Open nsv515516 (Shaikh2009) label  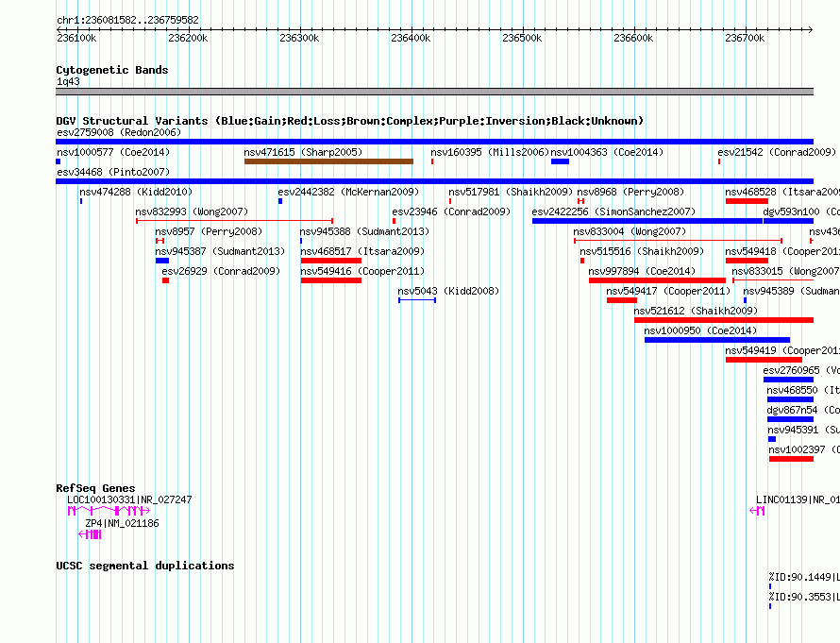(642, 251)
